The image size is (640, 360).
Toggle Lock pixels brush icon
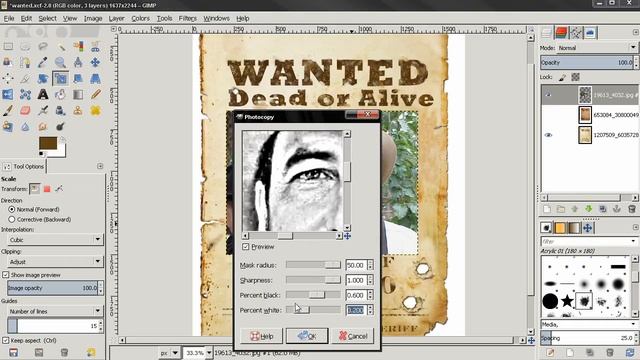[x=562, y=77]
